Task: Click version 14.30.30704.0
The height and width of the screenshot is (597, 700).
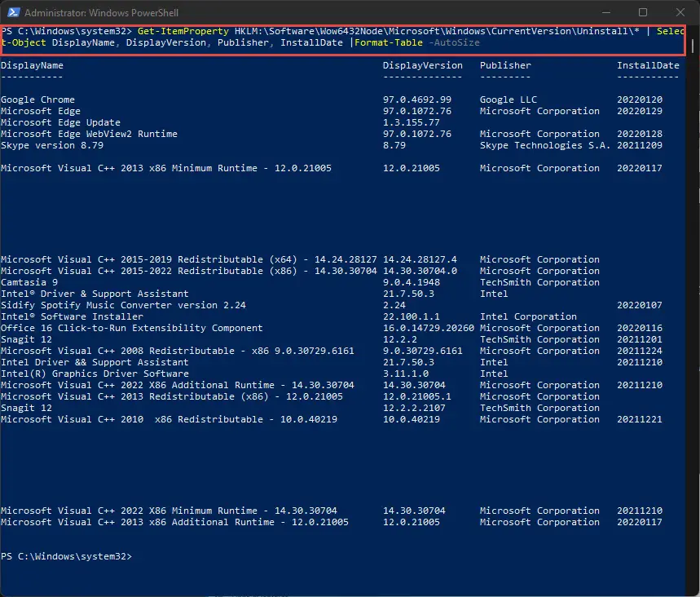Action: click(x=420, y=271)
